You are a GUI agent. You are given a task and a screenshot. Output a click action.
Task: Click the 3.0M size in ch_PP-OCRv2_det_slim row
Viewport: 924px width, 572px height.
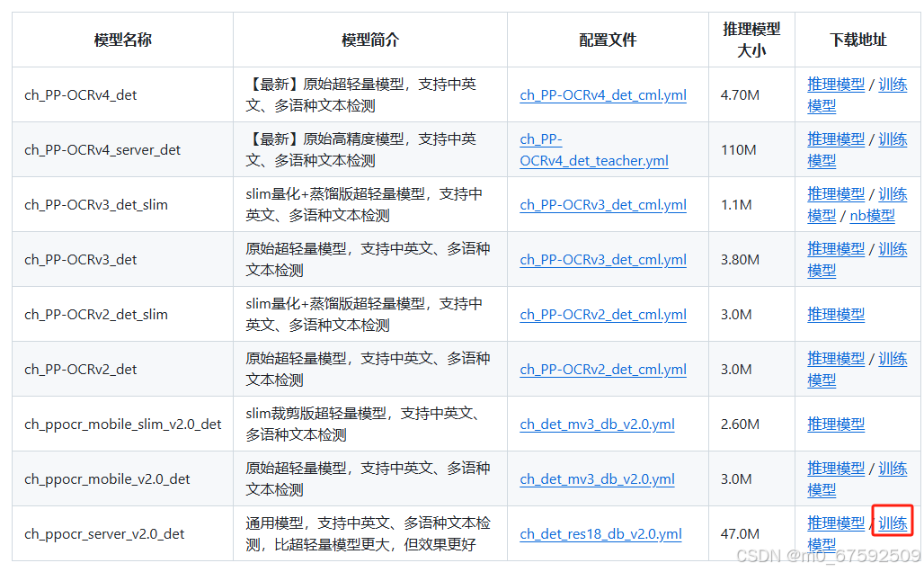tap(736, 314)
